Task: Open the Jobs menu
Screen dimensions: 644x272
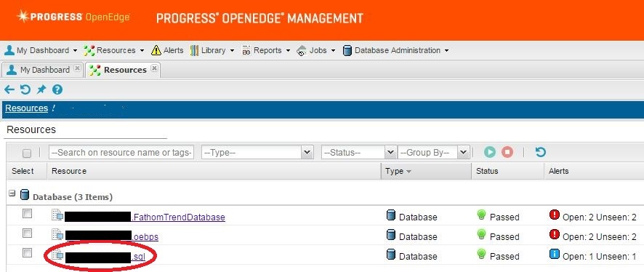Action: [x=316, y=50]
